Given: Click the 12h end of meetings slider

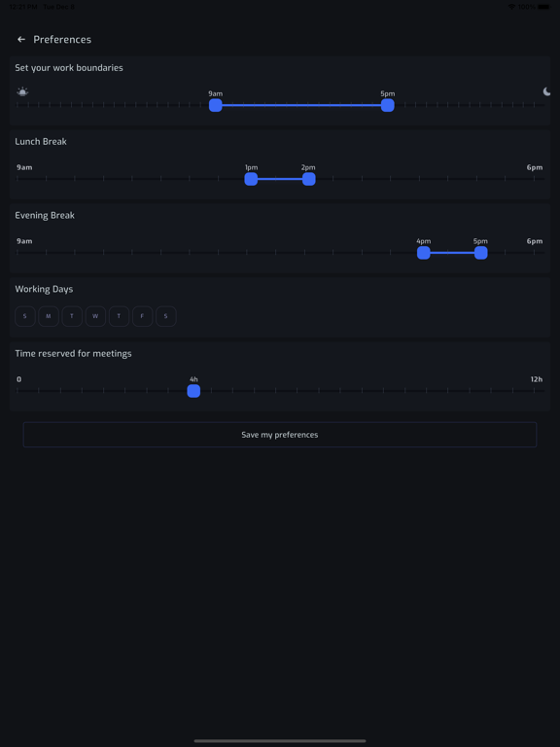Looking at the screenshot, I should 537,379.
